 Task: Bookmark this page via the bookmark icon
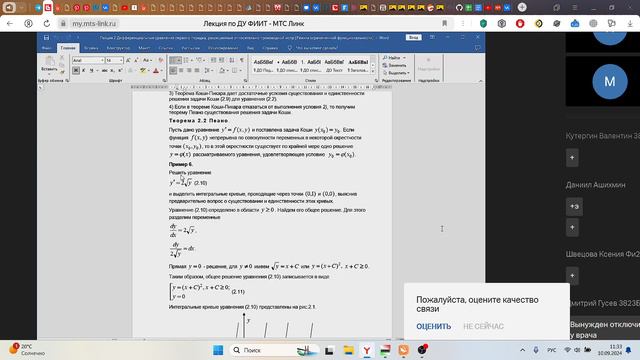[x=444, y=24]
